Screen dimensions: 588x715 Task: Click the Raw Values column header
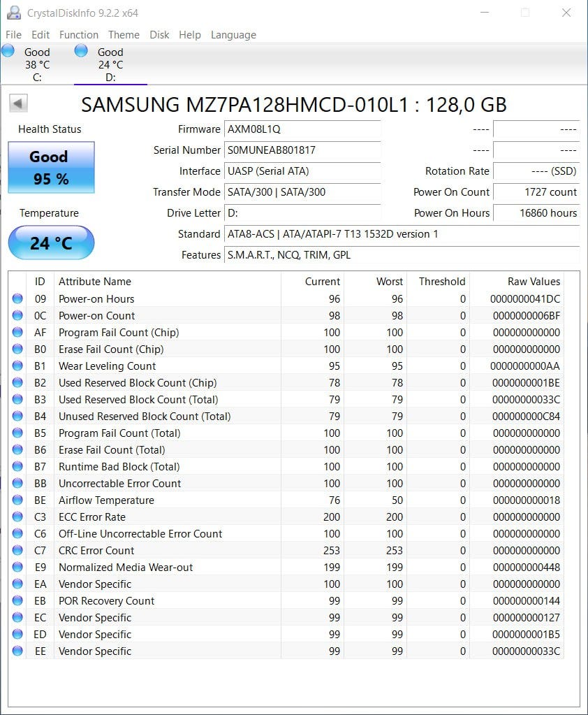517,282
